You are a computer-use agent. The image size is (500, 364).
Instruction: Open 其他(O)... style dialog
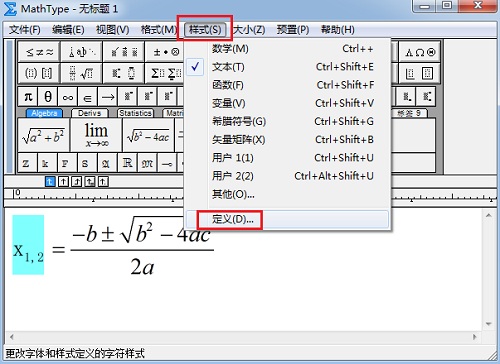287,194
